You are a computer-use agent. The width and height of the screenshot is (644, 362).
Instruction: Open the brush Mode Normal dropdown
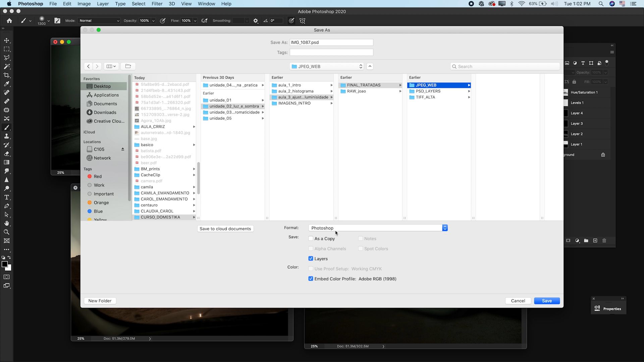(99, 21)
